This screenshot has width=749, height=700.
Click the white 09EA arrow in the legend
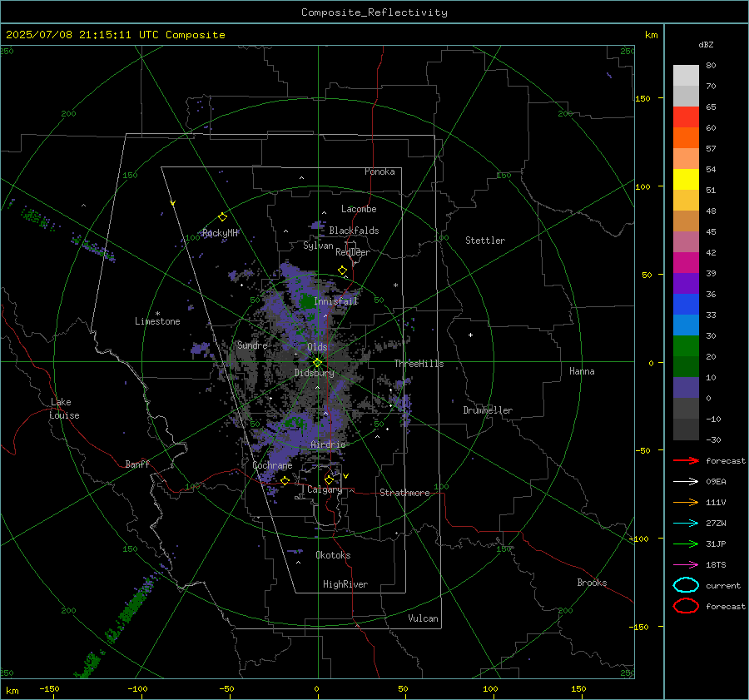(x=686, y=481)
